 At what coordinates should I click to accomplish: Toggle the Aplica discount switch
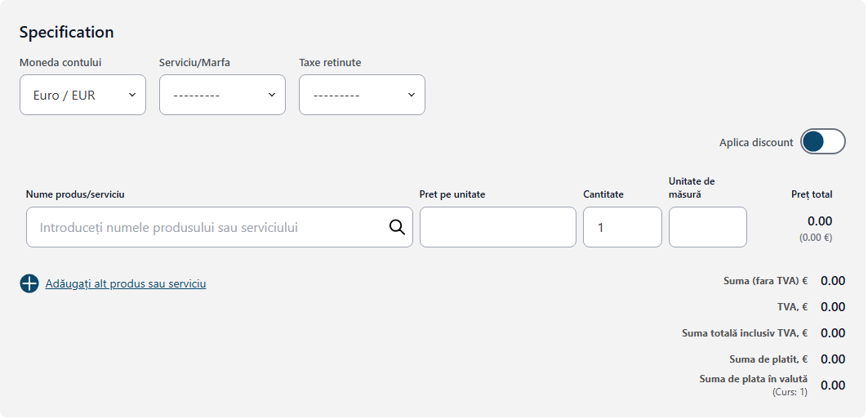pos(822,142)
